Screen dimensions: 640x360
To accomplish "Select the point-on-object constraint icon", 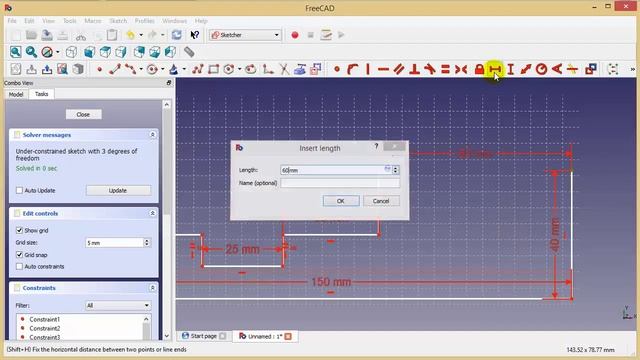I will 352,69.
